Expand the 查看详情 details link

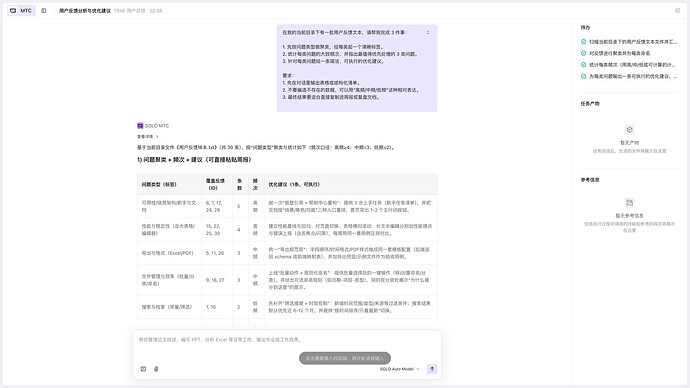point(147,136)
